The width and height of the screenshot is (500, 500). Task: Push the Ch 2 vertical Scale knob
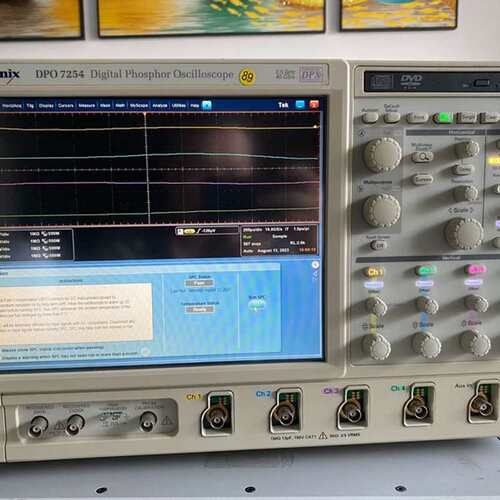tap(426, 345)
